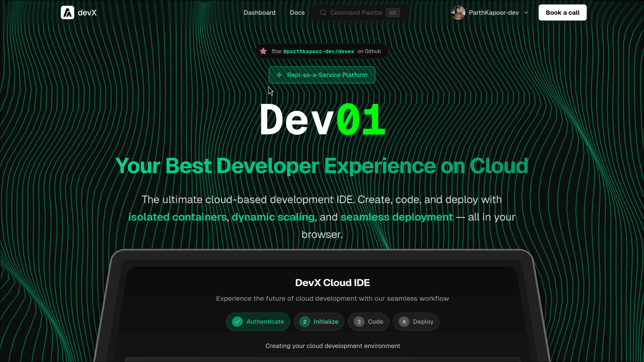Click the Command Palette search field
The image size is (644, 362).
[x=360, y=13]
